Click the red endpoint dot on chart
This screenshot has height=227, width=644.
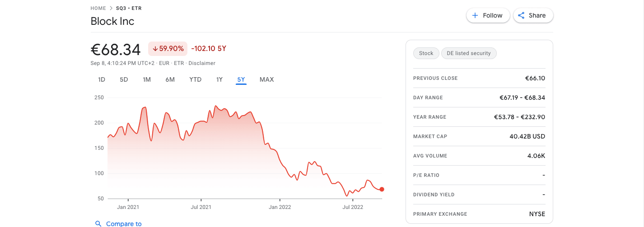point(382,189)
